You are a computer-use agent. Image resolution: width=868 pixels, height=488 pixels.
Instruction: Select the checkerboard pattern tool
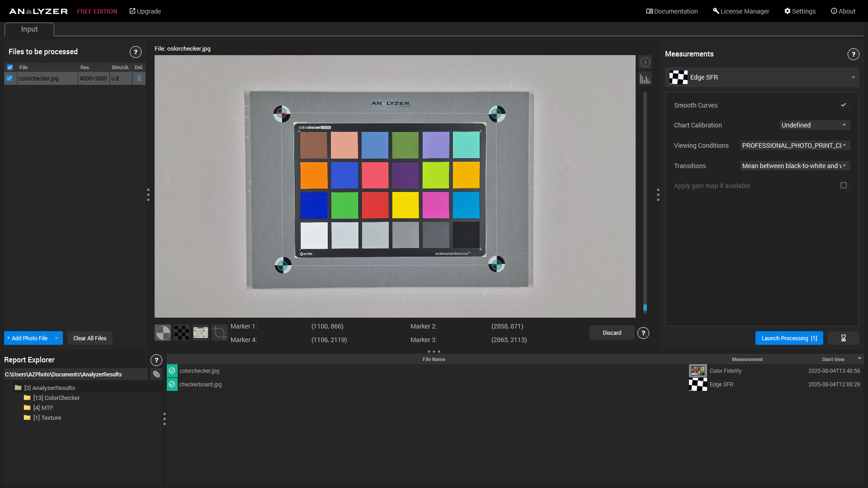[x=182, y=333]
